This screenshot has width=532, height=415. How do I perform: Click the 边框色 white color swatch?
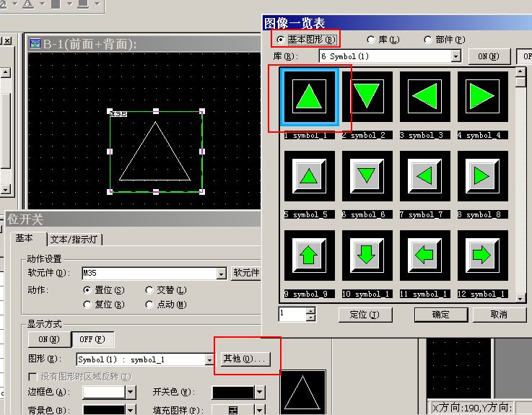pyautogui.click(x=103, y=392)
